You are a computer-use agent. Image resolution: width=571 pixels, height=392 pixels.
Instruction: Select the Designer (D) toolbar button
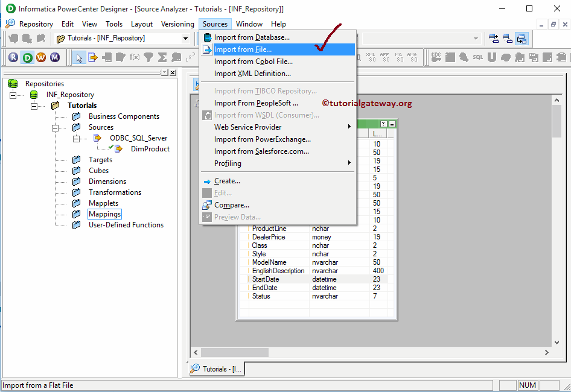coord(27,57)
